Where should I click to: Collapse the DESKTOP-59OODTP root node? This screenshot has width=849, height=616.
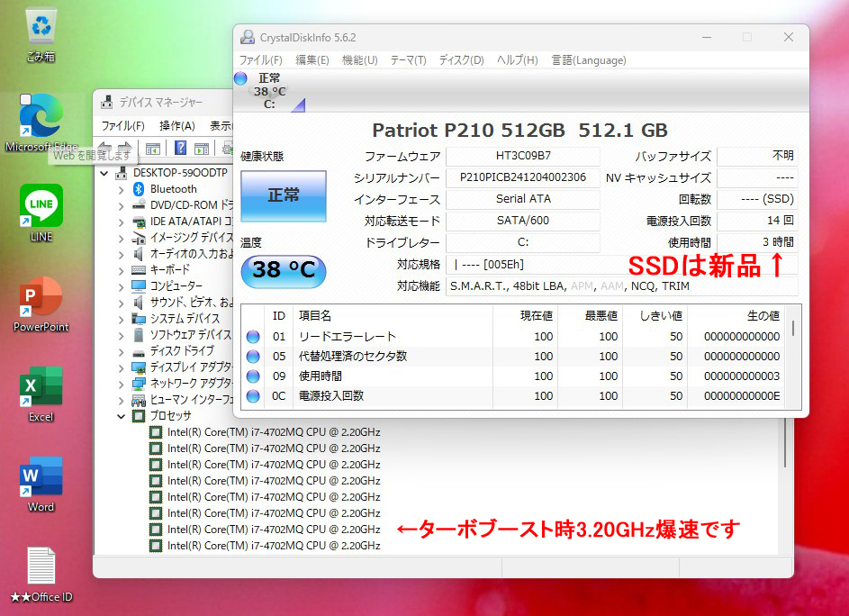coord(104,174)
